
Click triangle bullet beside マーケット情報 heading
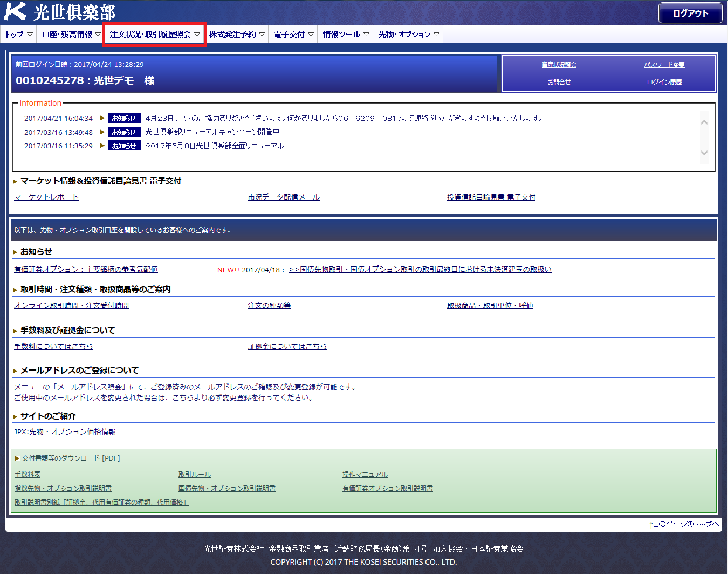pos(15,182)
